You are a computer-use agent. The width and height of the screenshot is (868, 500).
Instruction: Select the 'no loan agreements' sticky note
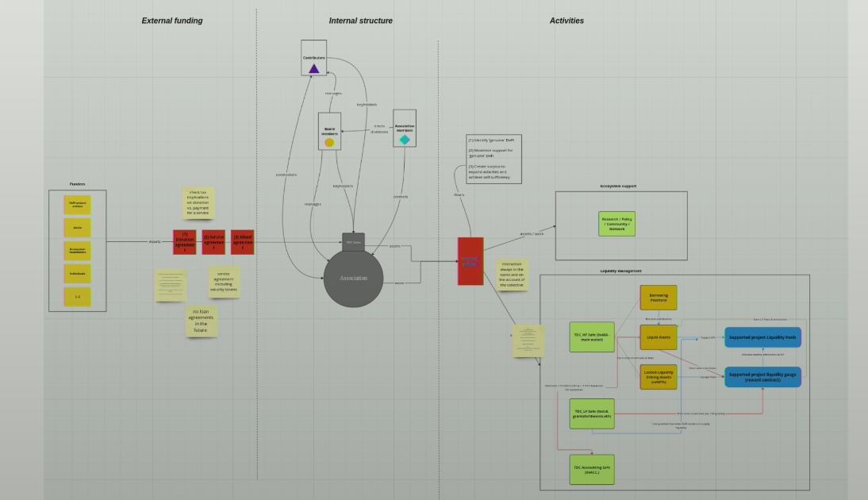point(201,321)
